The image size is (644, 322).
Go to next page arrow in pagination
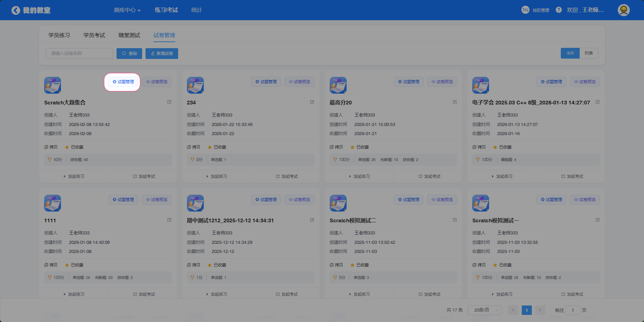coord(540,310)
